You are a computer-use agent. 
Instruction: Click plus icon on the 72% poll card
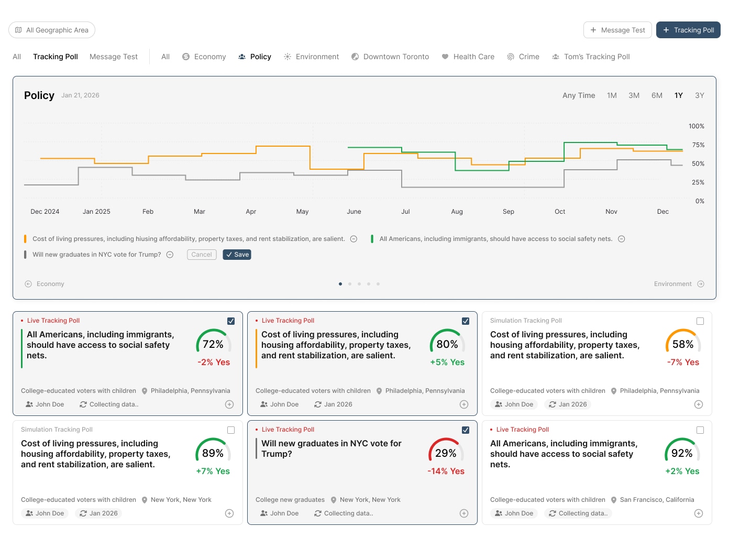click(x=229, y=404)
